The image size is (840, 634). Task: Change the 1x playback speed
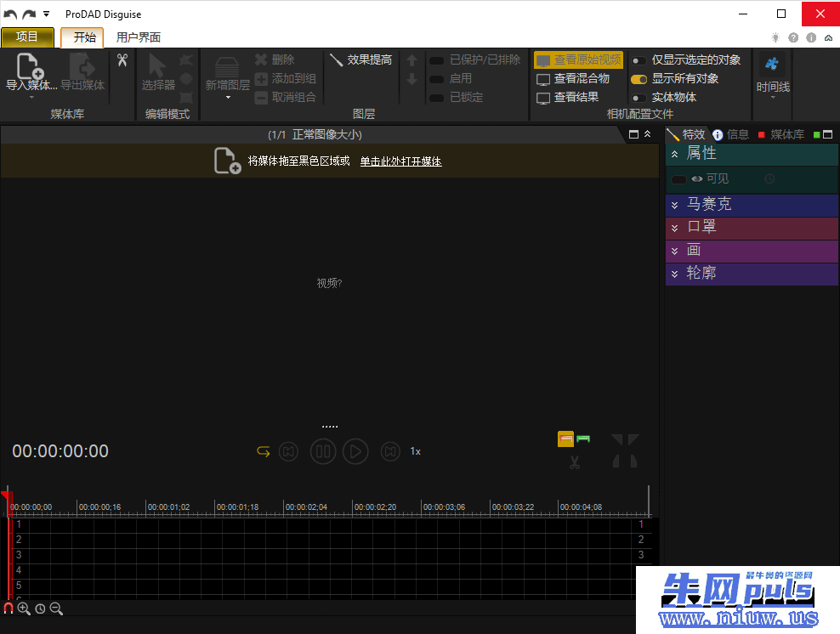415,451
